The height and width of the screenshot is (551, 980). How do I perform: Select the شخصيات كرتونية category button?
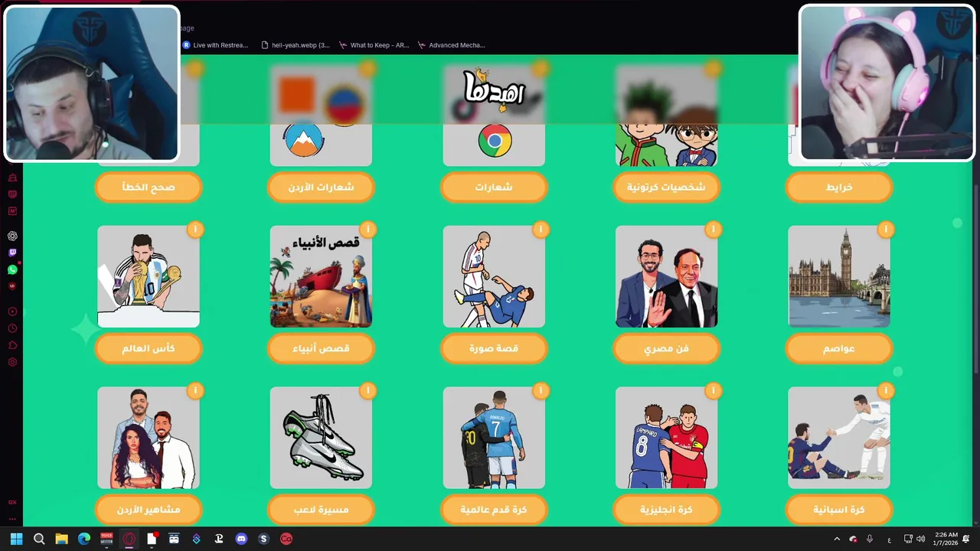point(667,187)
